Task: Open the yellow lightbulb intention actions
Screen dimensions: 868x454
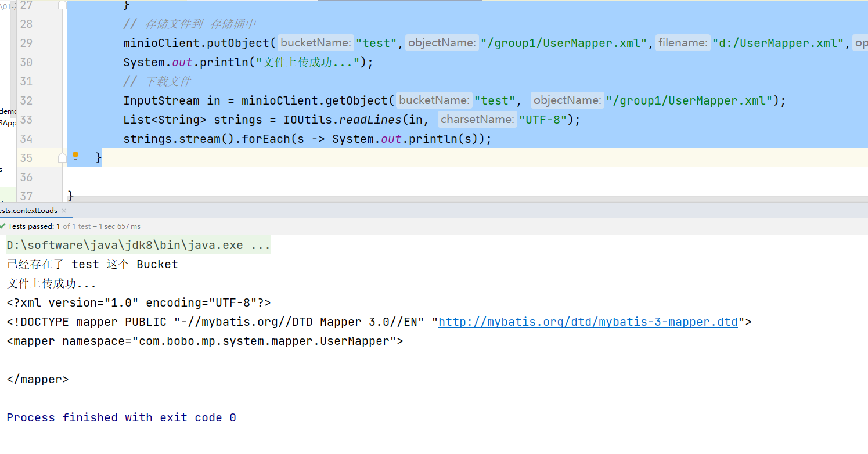Action: pos(75,156)
